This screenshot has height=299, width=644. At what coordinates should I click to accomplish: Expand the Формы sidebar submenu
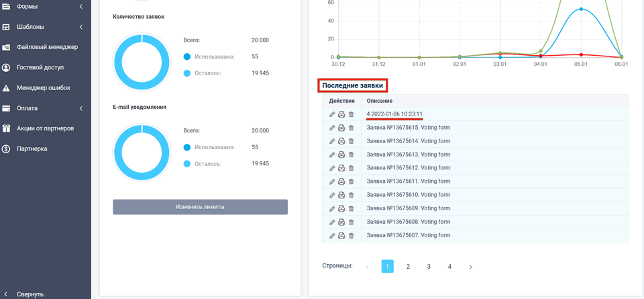[x=80, y=7]
